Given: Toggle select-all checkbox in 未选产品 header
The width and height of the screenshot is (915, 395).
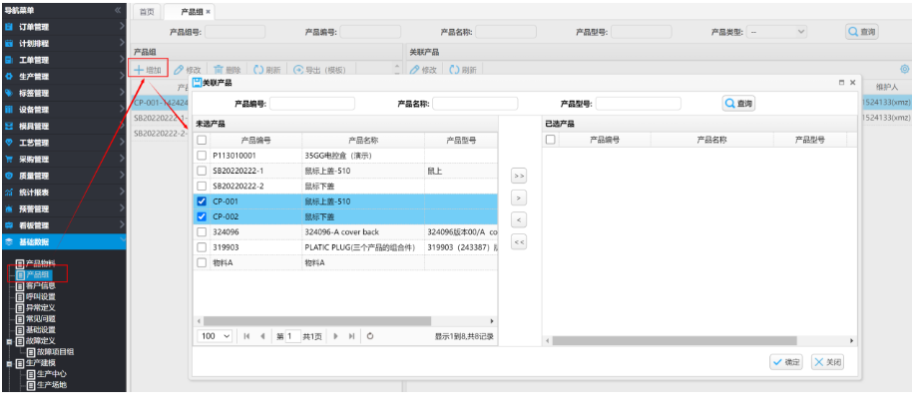Looking at the screenshot, I should [201, 140].
